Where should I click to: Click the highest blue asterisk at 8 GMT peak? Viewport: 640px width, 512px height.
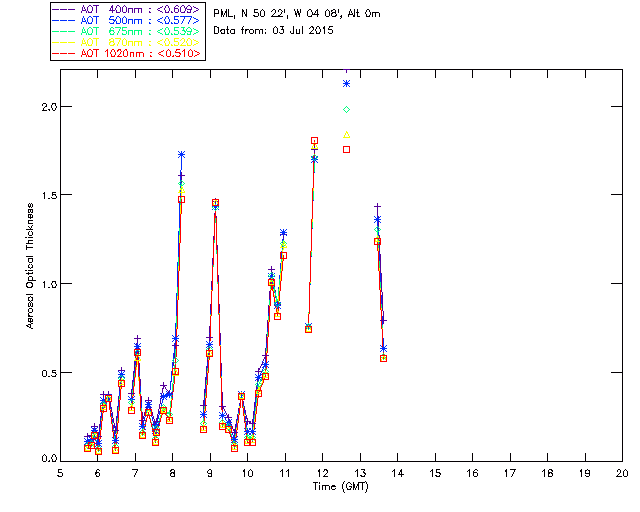point(181,155)
